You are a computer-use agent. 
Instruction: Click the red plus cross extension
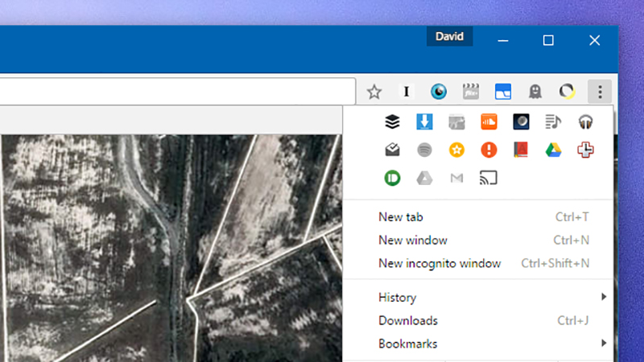585,150
